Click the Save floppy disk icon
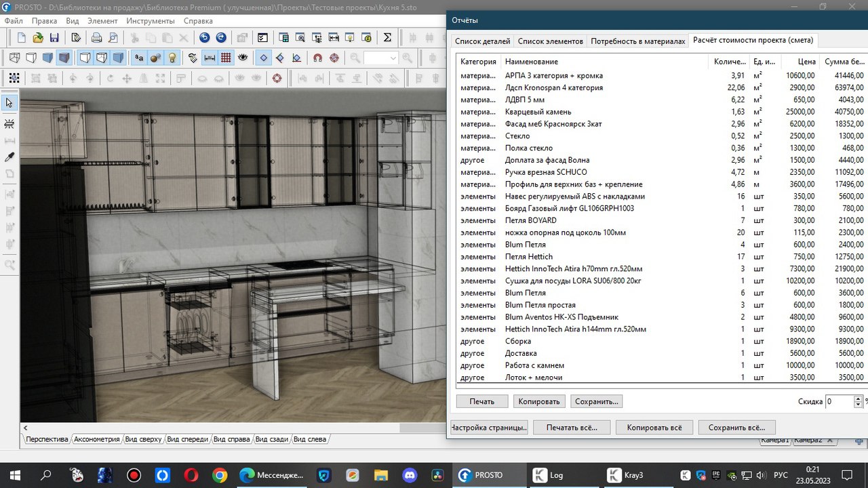 point(54,38)
